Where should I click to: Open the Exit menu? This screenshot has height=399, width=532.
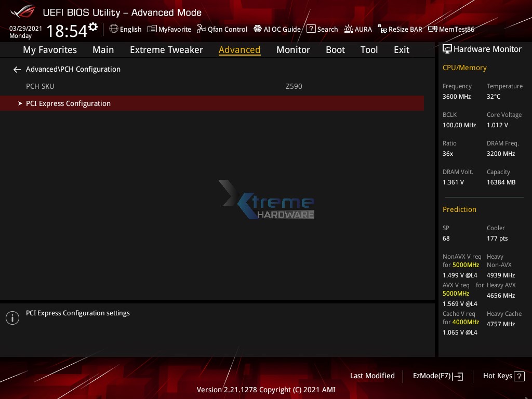coord(401,49)
